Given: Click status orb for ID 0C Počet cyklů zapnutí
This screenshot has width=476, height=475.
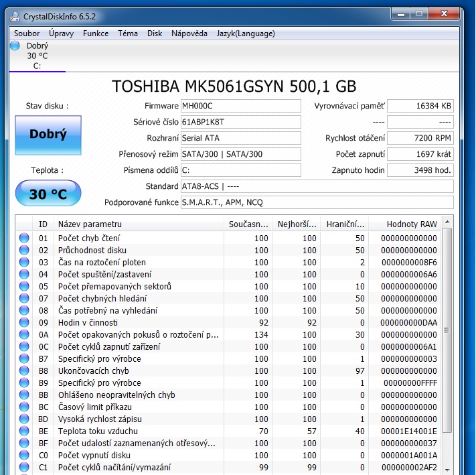Looking at the screenshot, I should pyautogui.click(x=24, y=346).
